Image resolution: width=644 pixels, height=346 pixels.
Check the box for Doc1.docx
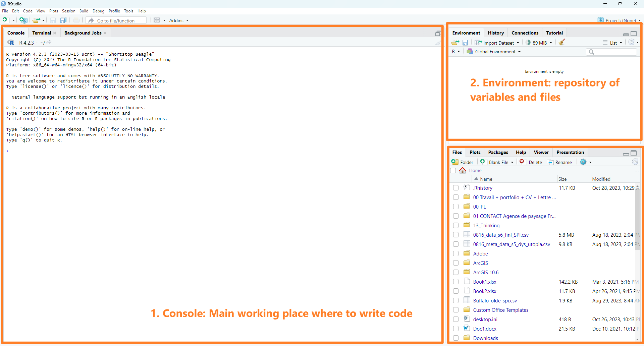coord(456,329)
